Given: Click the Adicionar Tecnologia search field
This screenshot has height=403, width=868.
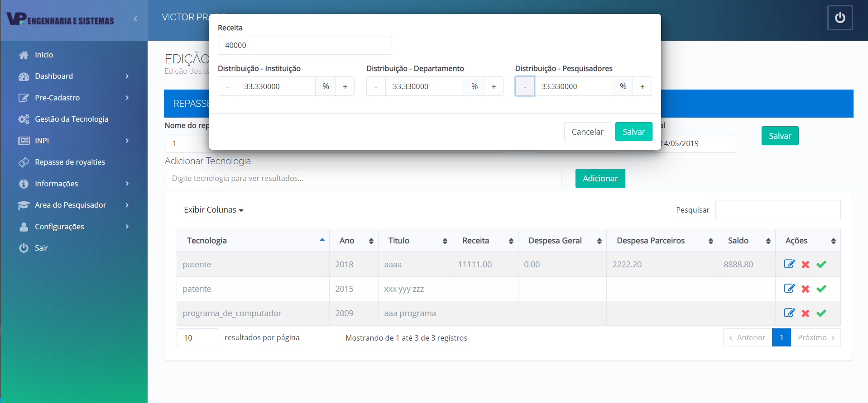Looking at the screenshot, I should tap(363, 178).
